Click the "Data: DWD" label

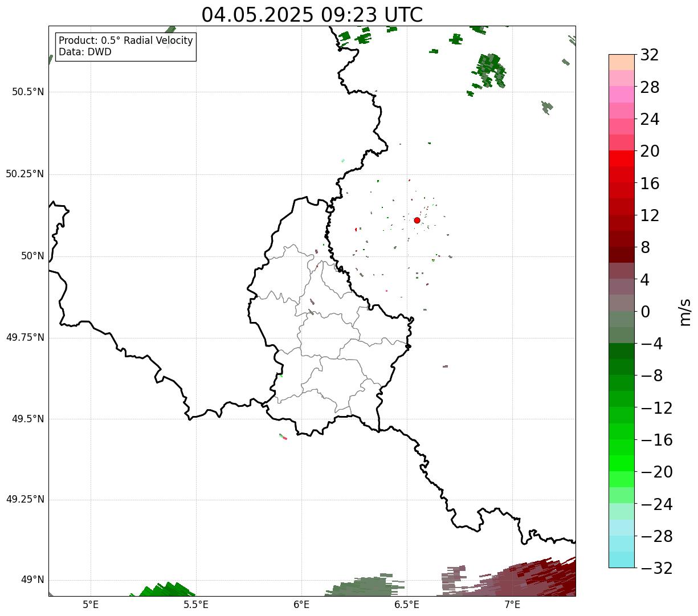click(85, 52)
